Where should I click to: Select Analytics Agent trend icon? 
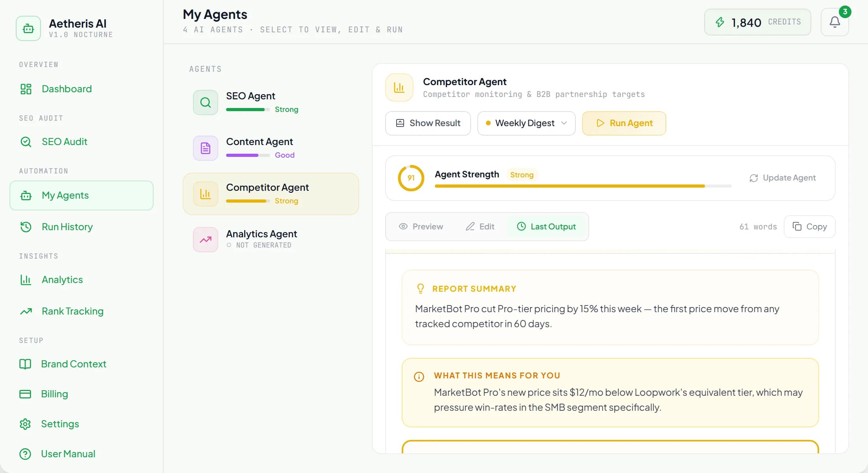tap(206, 240)
